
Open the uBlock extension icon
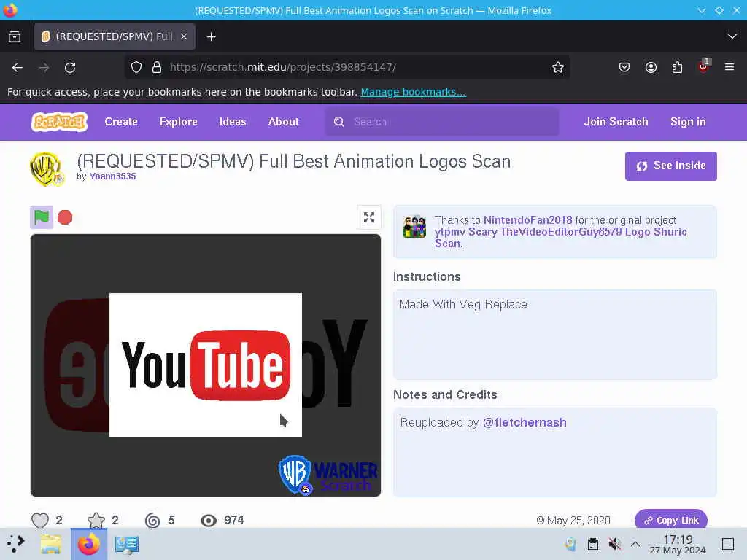704,66
